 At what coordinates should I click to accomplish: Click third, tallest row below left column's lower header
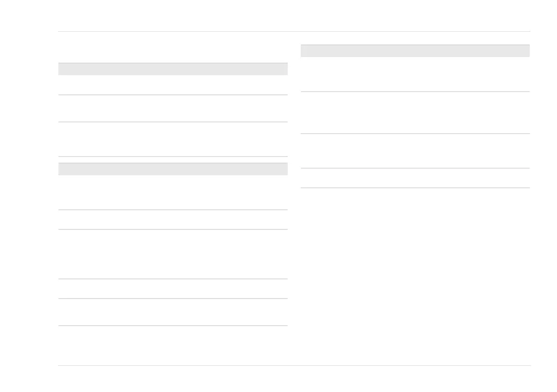(x=173, y=254)
